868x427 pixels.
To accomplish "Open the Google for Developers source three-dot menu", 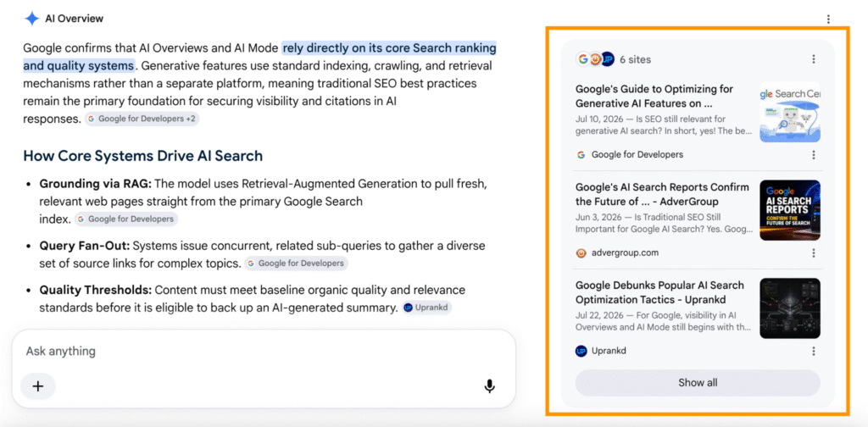I will click(813, 155).
